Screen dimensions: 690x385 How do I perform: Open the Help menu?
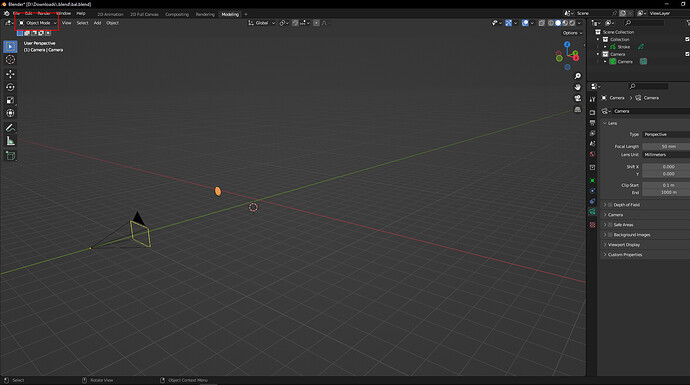81,14
